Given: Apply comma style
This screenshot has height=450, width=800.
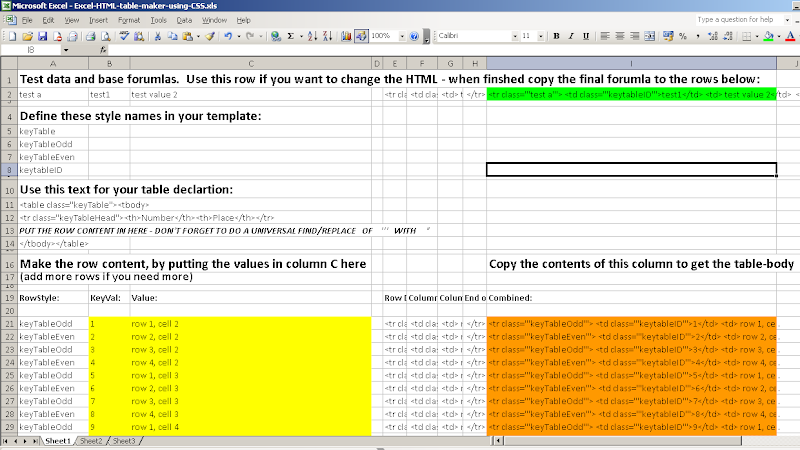Looking at the screenshot, I should pyautogui.click(x=697, y=36).
